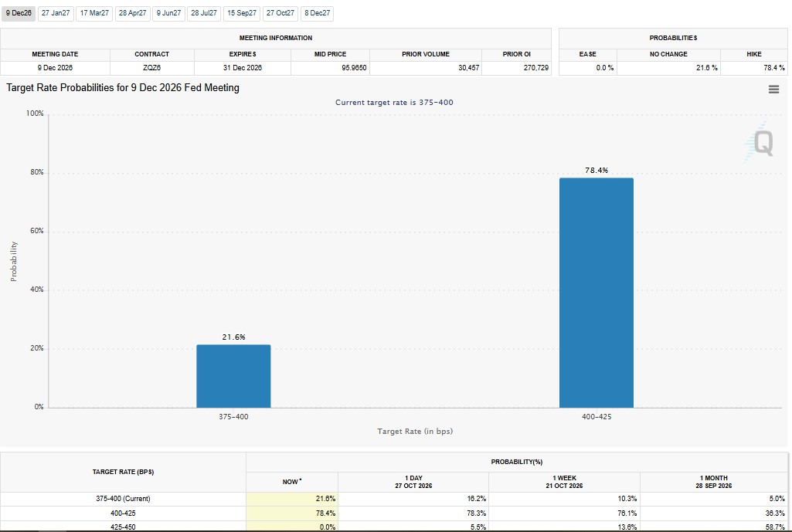Select the PRIOR VOLUME column header
Viewport: 792px width, 532px height.
click(425, 54)
